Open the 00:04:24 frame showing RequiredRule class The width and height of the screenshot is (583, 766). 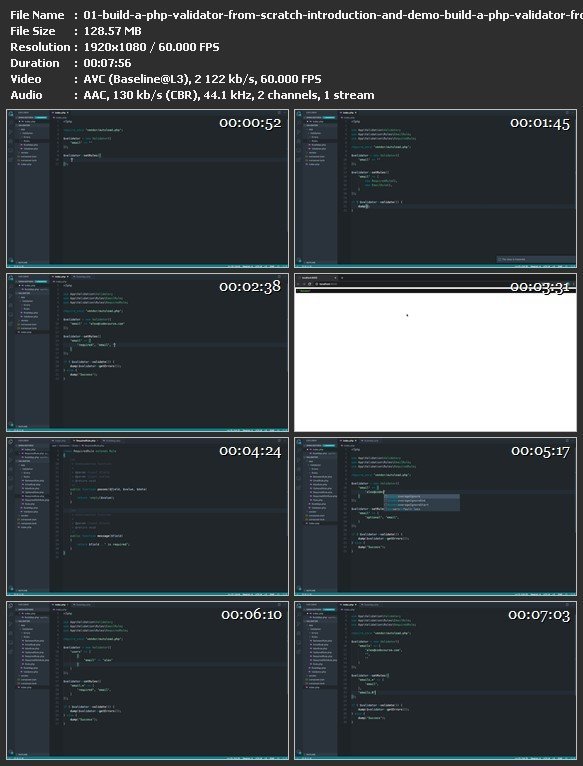pos(147,516)
